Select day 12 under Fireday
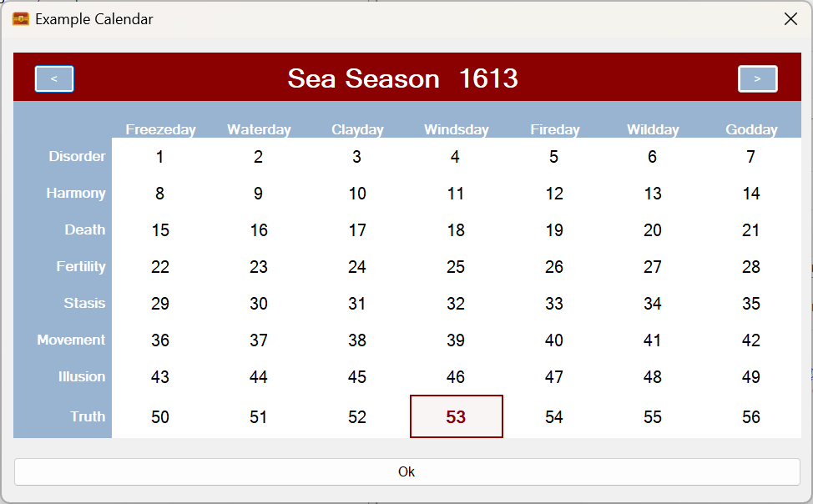 pos(554,193)
